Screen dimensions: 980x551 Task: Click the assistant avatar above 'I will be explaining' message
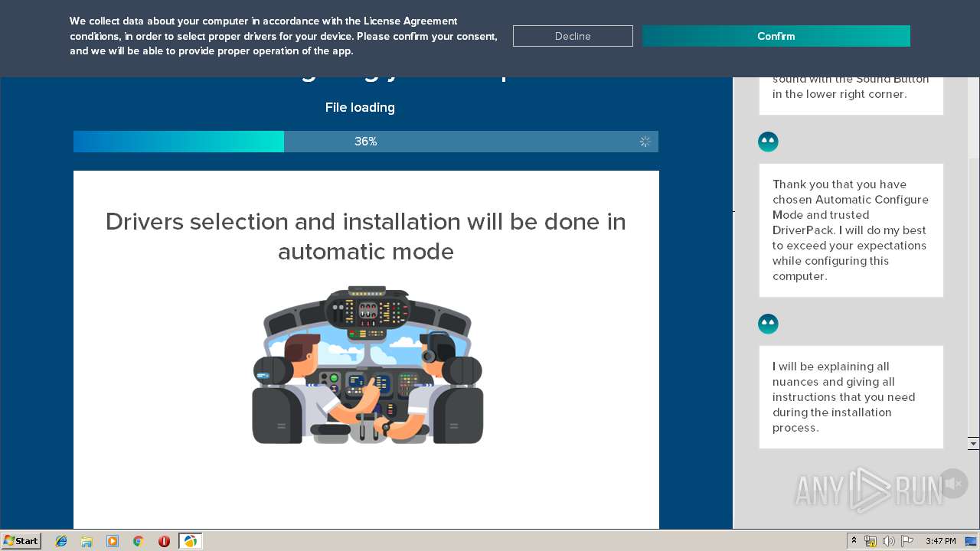click(768, 324)
